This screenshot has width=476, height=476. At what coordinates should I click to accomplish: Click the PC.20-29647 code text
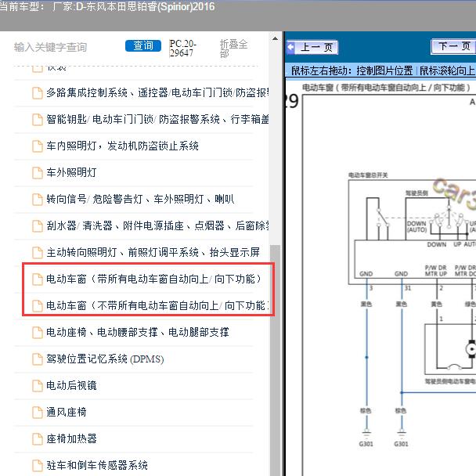click(182, 49)
